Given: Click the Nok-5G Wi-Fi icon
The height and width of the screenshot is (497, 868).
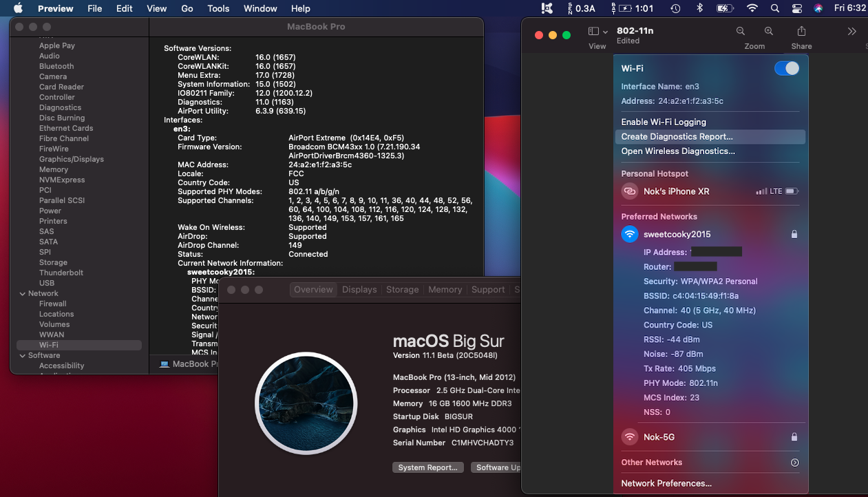Looking at the screenshot, I should pos(630,436).
